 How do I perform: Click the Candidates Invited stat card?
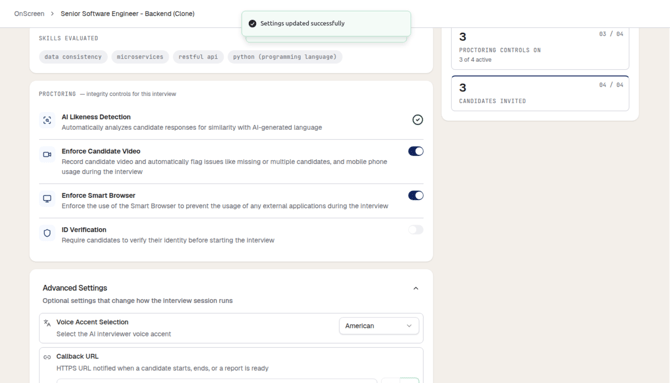(540, 93)
